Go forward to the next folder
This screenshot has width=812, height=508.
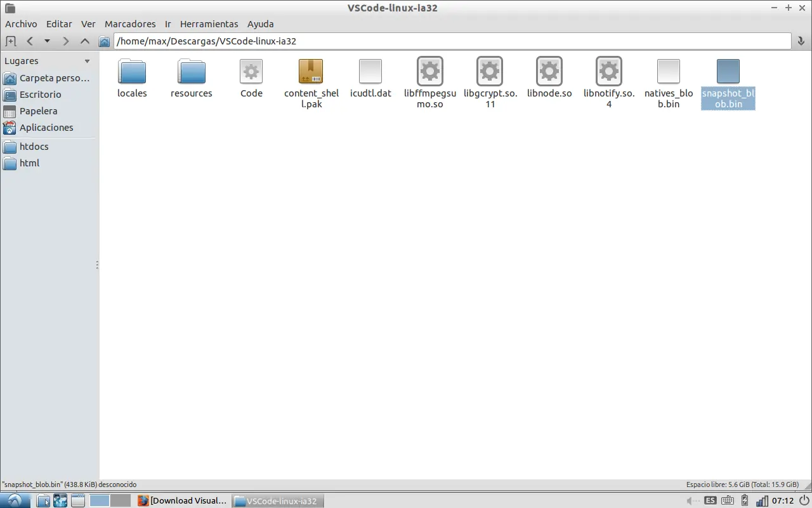click(x=65, y=41)
